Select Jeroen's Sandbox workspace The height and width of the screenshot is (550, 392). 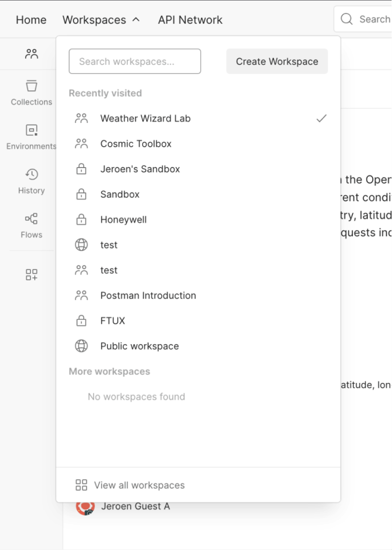pyautogui.click(x=140, y=169)
